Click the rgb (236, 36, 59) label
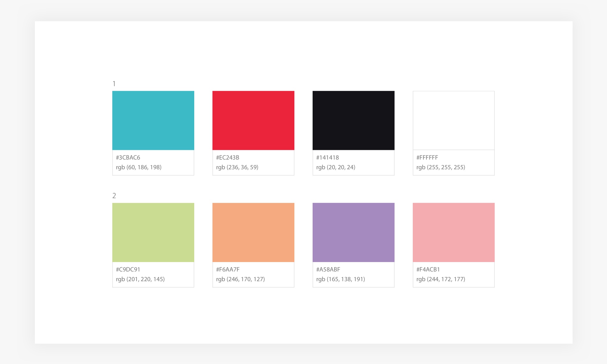Screen dimensions: 607x364 tap(237, 167)
